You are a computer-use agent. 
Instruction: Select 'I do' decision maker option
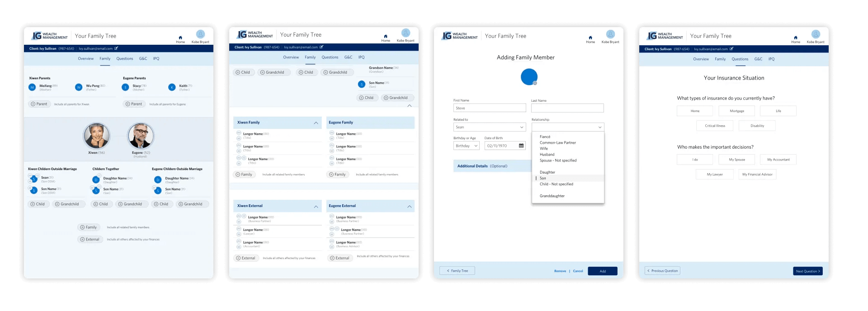tap(695, 160)
